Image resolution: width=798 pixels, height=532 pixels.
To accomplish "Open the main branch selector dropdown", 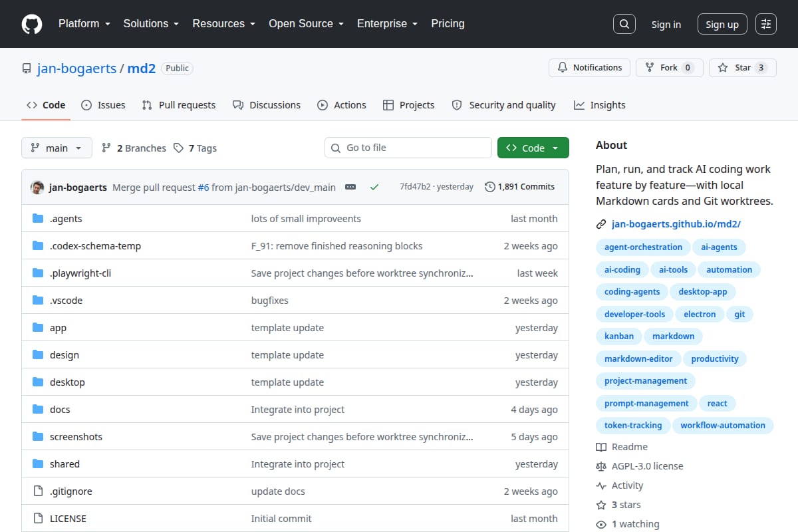I will click(57, 148).
